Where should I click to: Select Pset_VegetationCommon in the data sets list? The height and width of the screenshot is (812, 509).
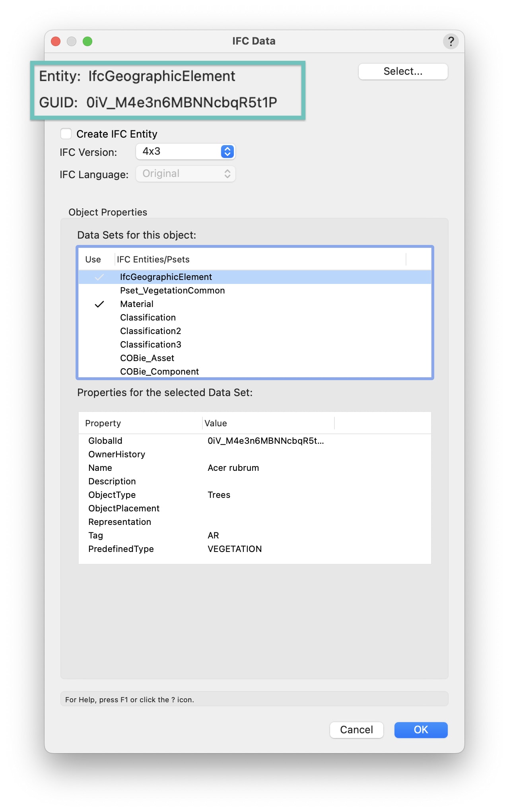click(172, 291)
